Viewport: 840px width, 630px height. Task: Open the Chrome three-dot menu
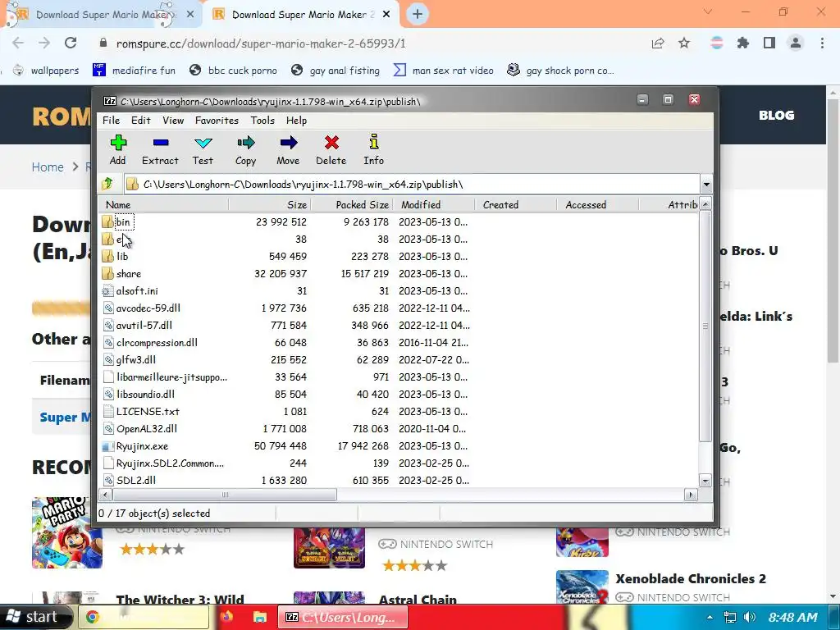coord(822,43)
